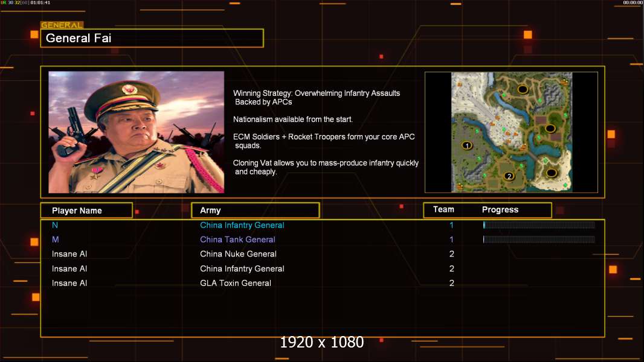Click start position 1 marker on minimap

click(x=467, y=145)
